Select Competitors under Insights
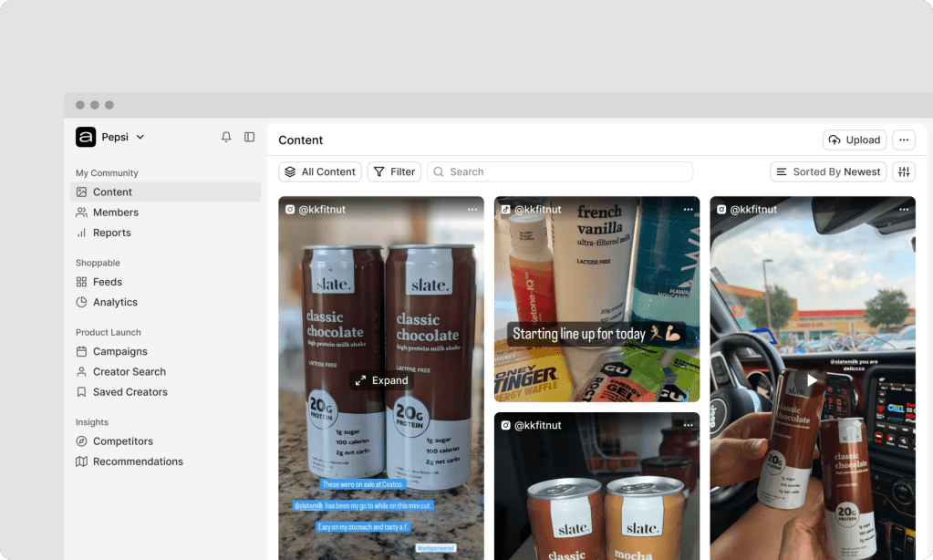Screen dimensions: 933x560 122,441
